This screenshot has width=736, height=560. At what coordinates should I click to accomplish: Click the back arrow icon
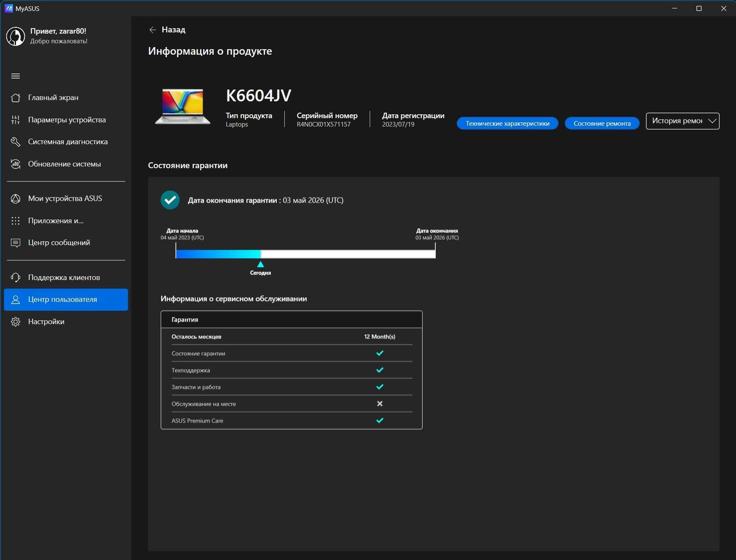[153, 30]
